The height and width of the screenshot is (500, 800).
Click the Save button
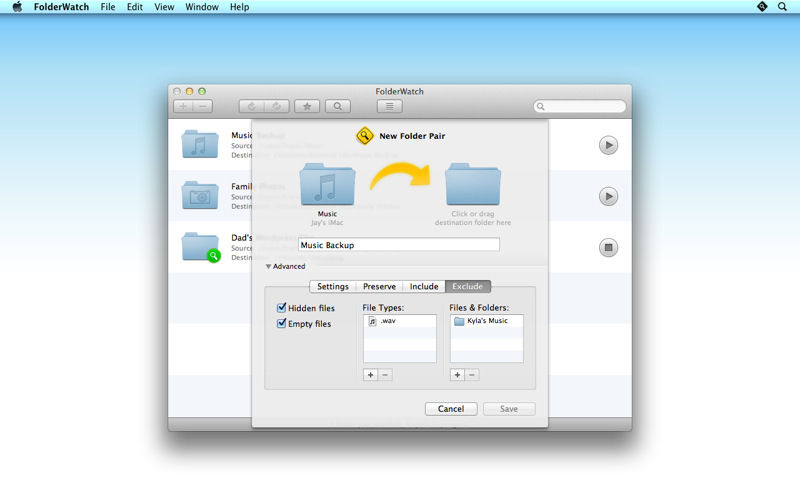pos(509,409)
